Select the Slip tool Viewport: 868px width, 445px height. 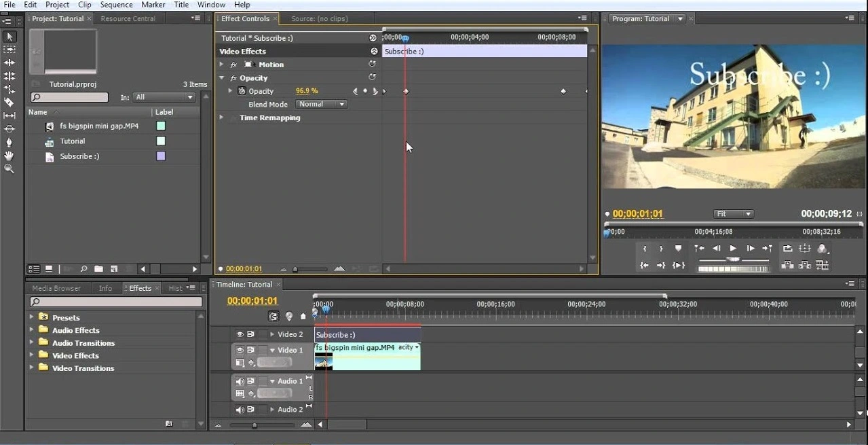[10, 115]
